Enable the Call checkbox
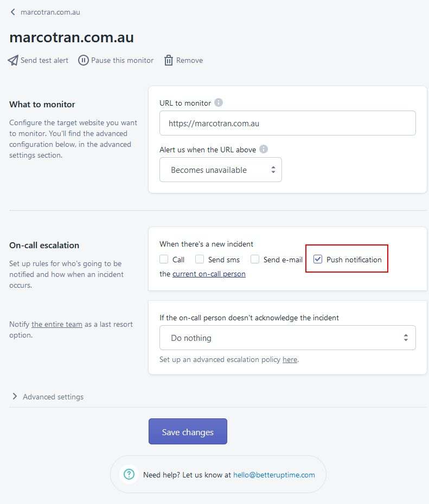429x504 pixels. coord(164,260)
